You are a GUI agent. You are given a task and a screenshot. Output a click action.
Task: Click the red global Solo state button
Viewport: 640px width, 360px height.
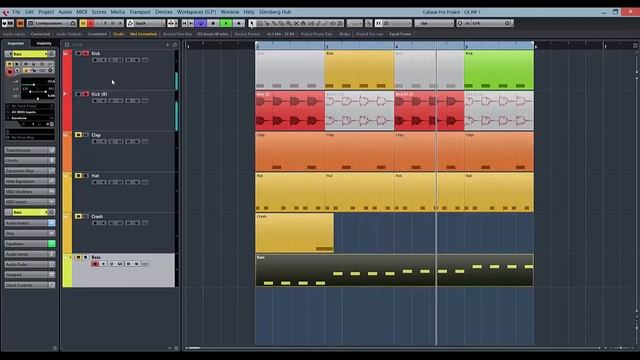(x=91, y=23)
